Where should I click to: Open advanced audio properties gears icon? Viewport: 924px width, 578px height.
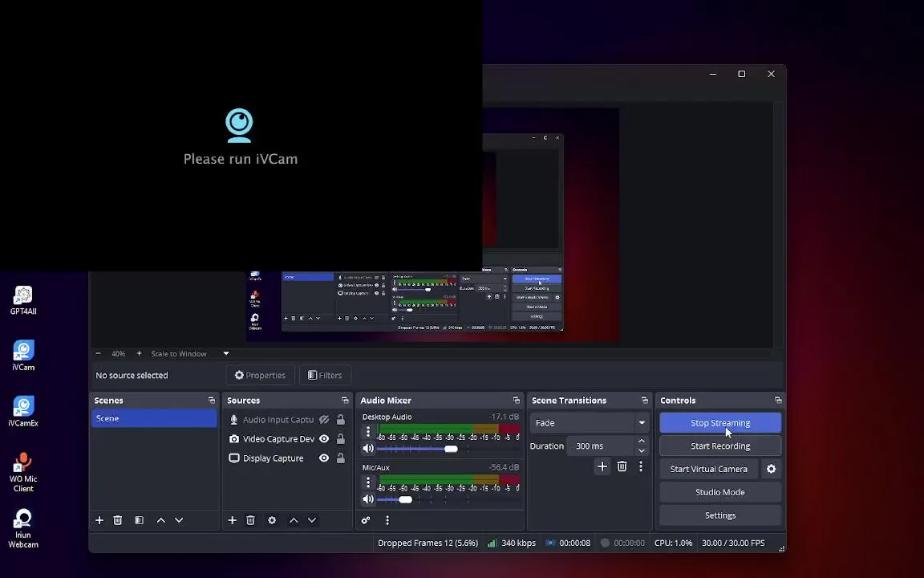[x=366, y=520]
